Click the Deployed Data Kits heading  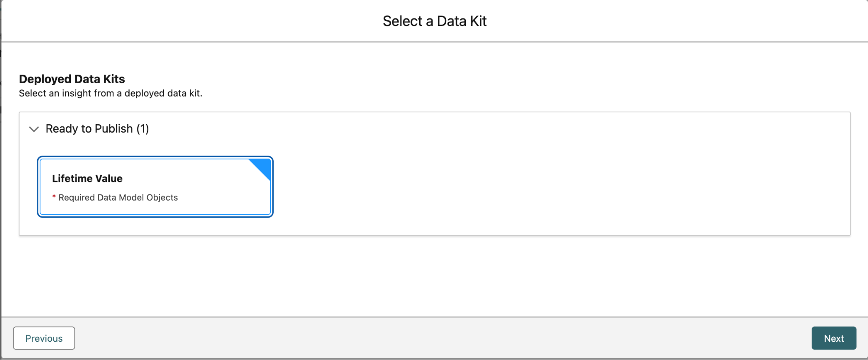(x=72, y=79)
